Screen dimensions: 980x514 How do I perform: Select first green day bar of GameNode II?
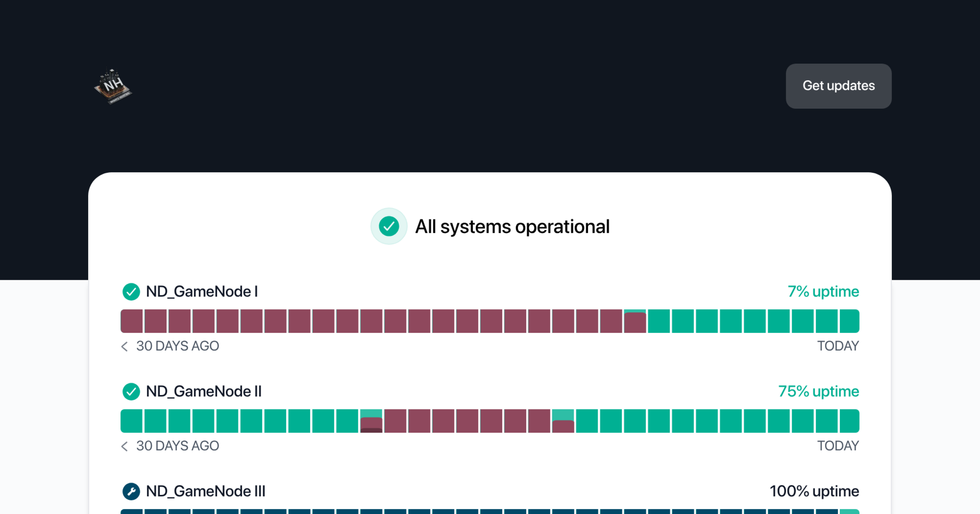coord(131,421)
